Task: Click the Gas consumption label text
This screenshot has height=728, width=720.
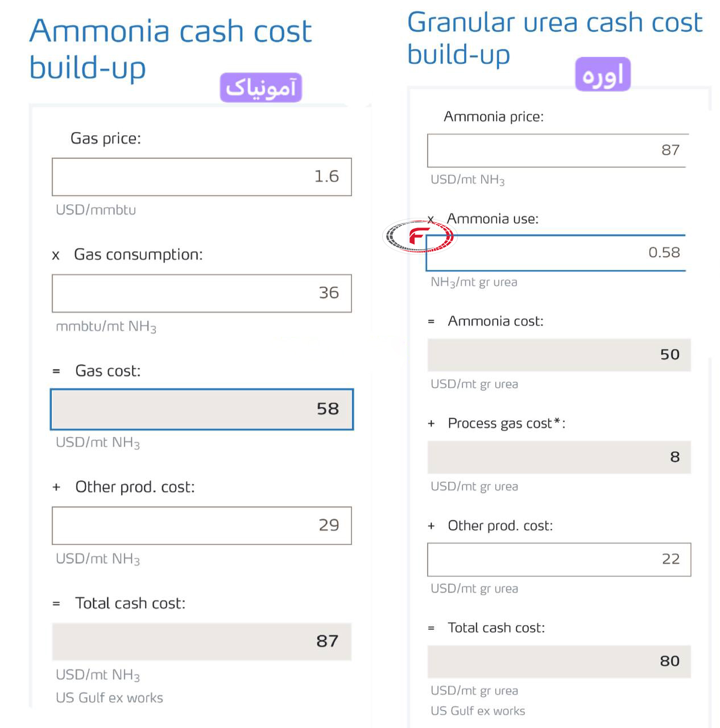Action: coord(138,254)
